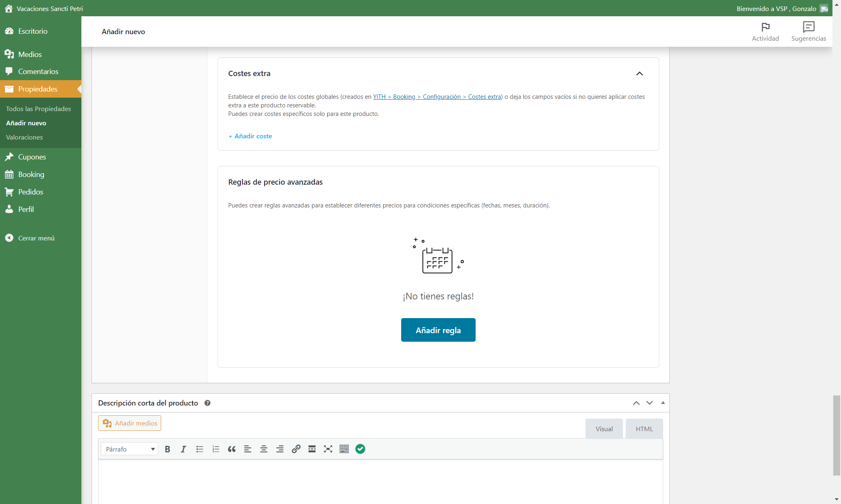Toggle bold formatting in editor

click(167, 449)
